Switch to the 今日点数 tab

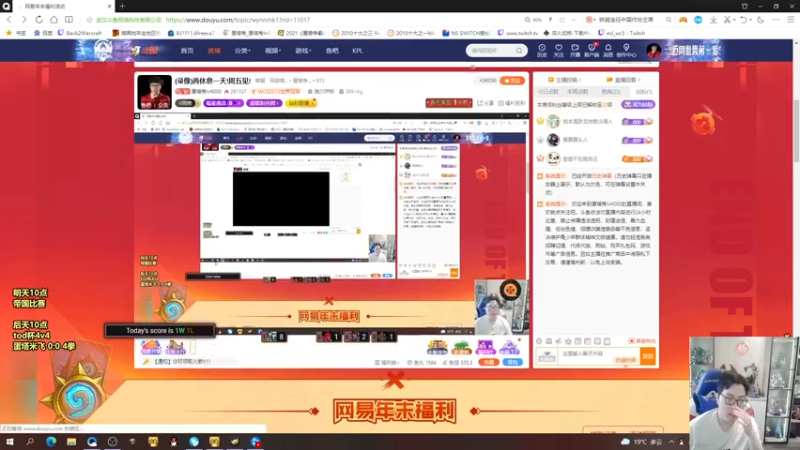pyautogui.click(x=548, y=92)
